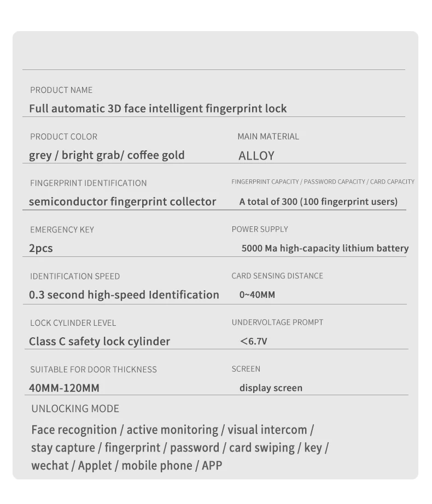Select the '40MM-120MM' door thickness value
The width and height of the screenshot is (432, 504).
[64, 388]
